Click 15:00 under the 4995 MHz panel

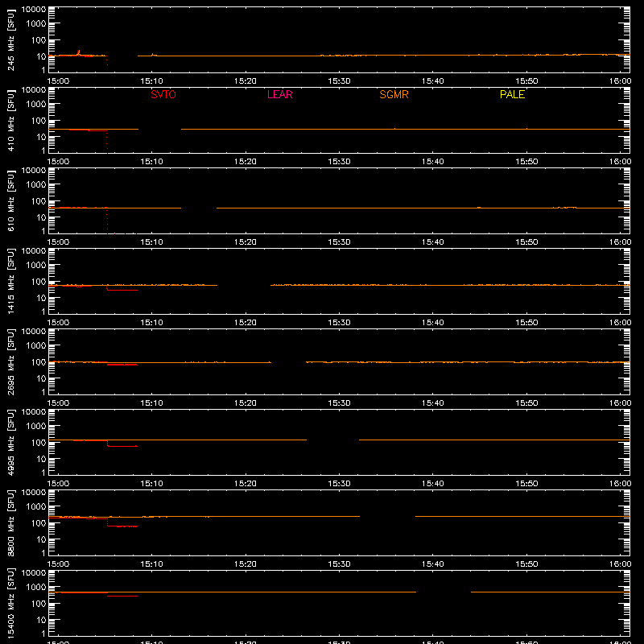58,484
